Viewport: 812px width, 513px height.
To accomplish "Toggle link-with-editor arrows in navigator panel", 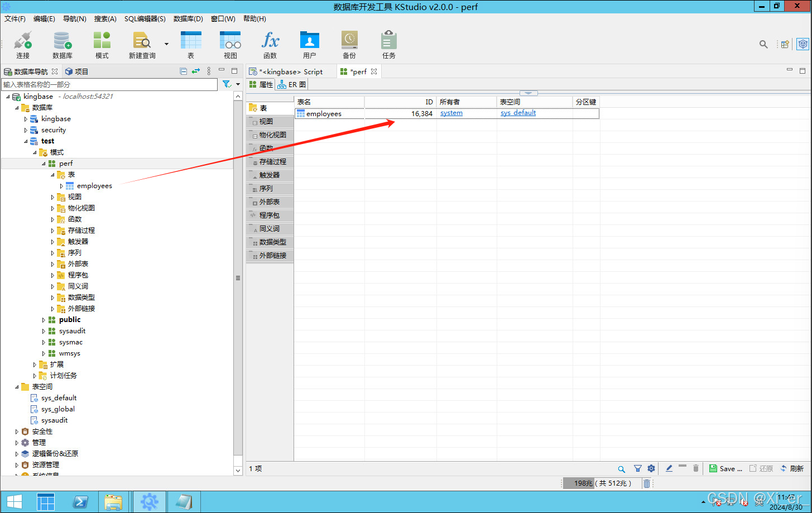I will pos(196,71).
